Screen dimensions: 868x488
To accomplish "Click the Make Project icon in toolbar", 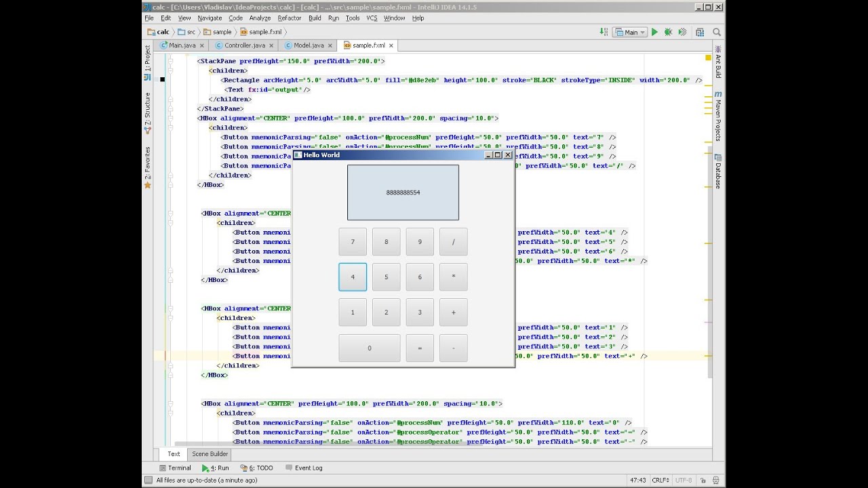I will 604,32.
